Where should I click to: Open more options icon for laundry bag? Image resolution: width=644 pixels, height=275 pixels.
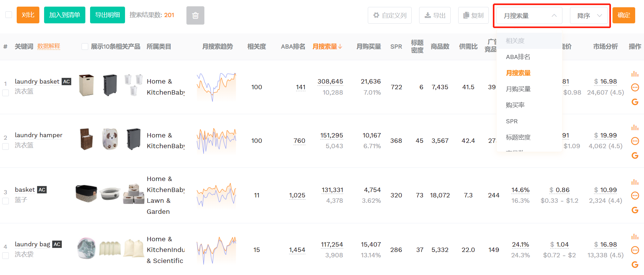coord(635,250)
